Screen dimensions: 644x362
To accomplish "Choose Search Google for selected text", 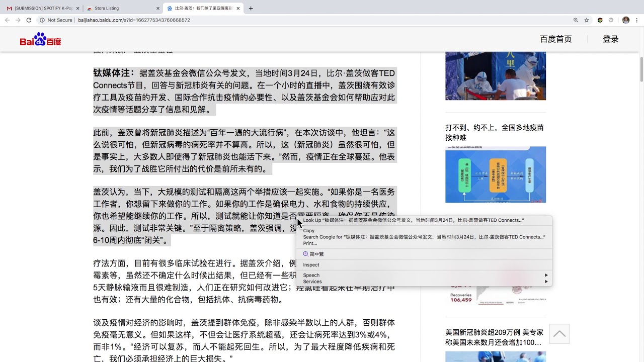I will pos(424,237).
